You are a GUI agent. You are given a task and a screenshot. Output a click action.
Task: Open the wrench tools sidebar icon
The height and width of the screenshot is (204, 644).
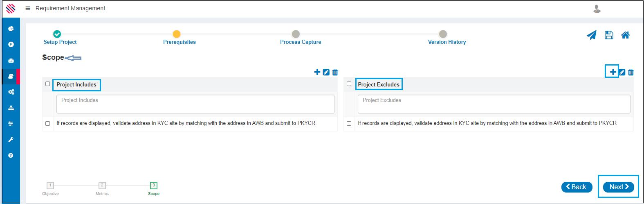point(11,140)
